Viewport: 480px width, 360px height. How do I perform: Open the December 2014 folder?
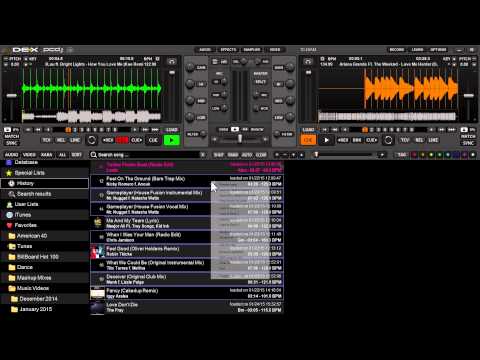[38, 299]
